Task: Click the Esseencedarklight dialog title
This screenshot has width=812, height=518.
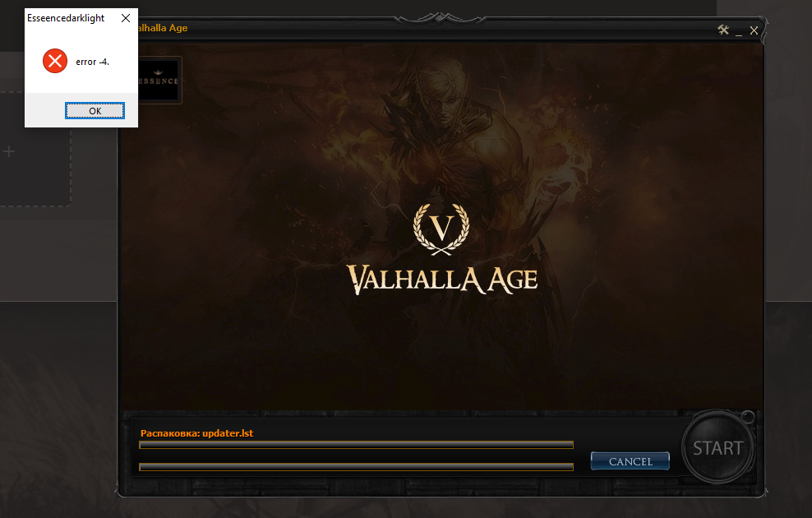Action: click(x=66, y=17)
